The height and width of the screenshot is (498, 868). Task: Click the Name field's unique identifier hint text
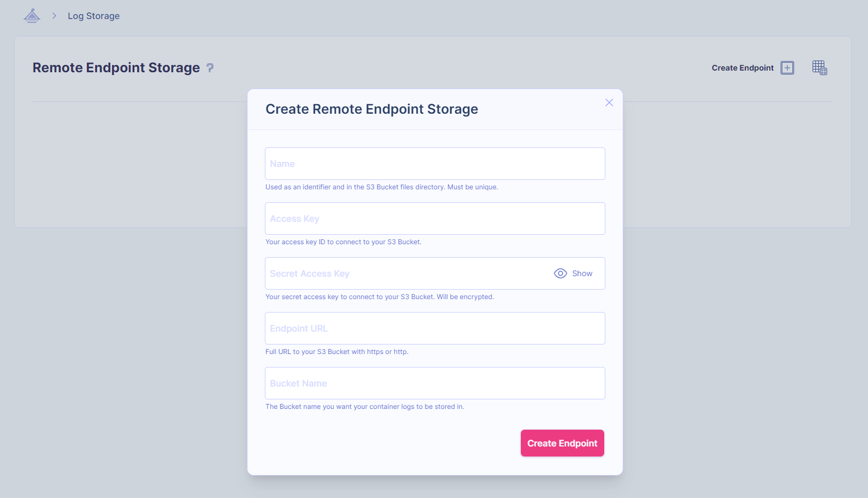[x=381, y=187]
